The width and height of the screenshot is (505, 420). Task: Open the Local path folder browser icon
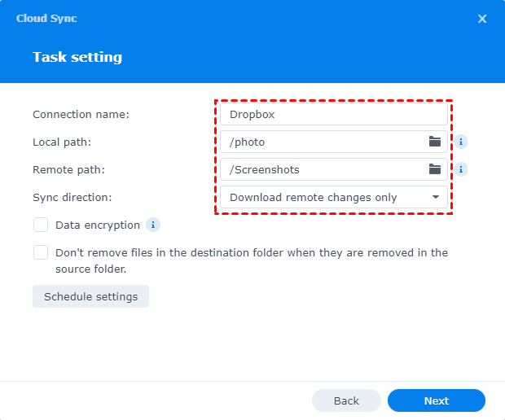pyautogui.click(x=435, y=142)
